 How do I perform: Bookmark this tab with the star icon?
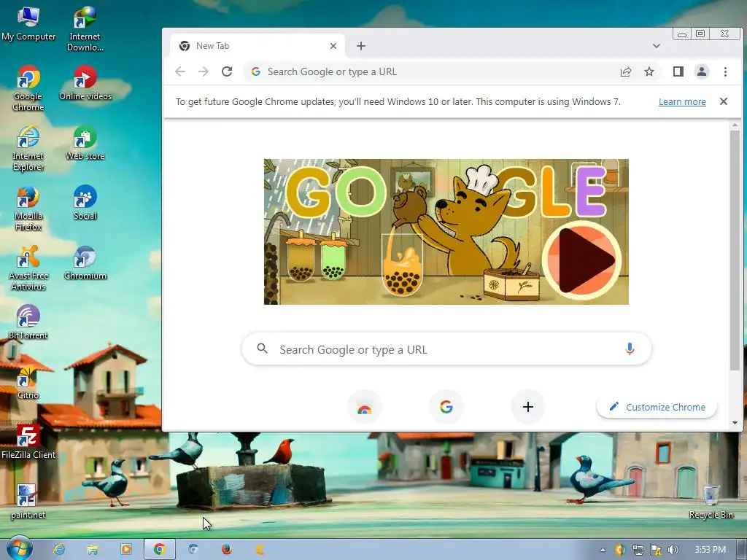click(649, 72)
